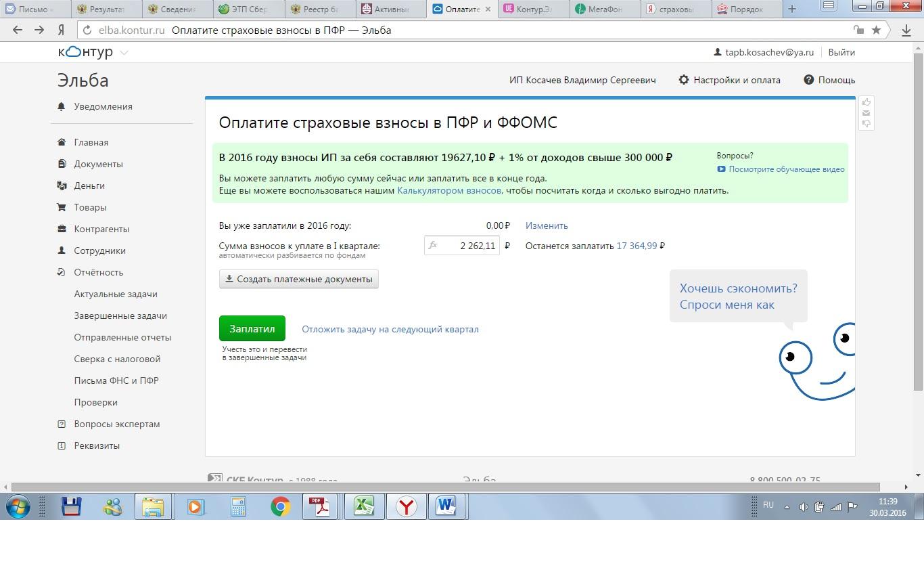
Task: Open a new browser tab with plus
Action: tap(792, 9)
